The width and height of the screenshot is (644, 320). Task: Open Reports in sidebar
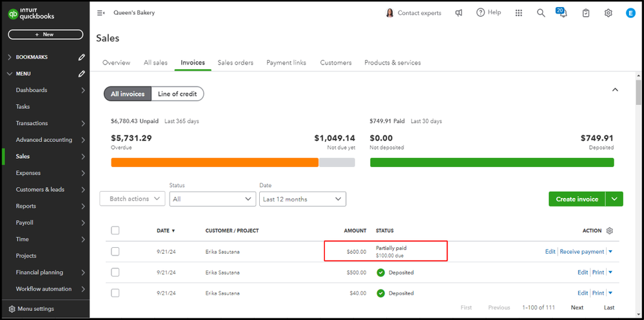(26, 206)
